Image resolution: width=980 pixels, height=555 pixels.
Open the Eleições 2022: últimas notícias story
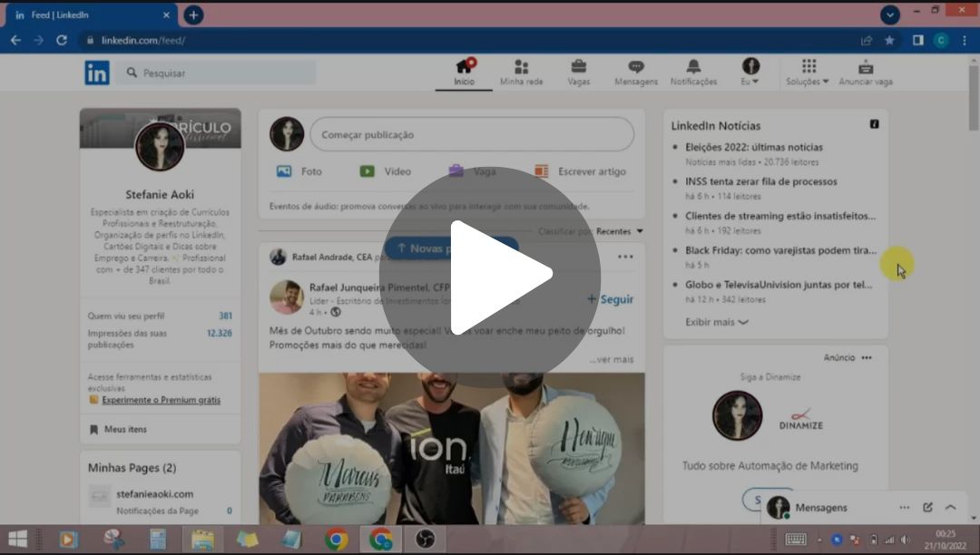pyautogui.click(x=754, y=147)
